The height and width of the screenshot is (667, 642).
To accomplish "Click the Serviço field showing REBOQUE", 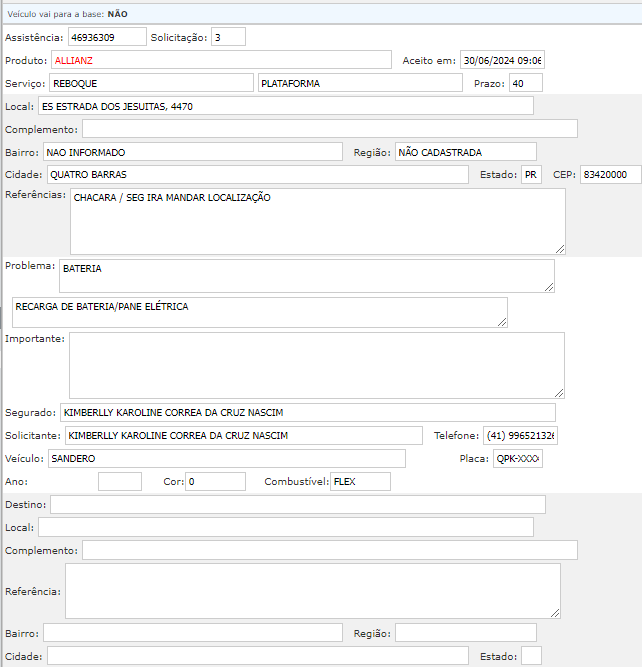I will click(151, 83).
